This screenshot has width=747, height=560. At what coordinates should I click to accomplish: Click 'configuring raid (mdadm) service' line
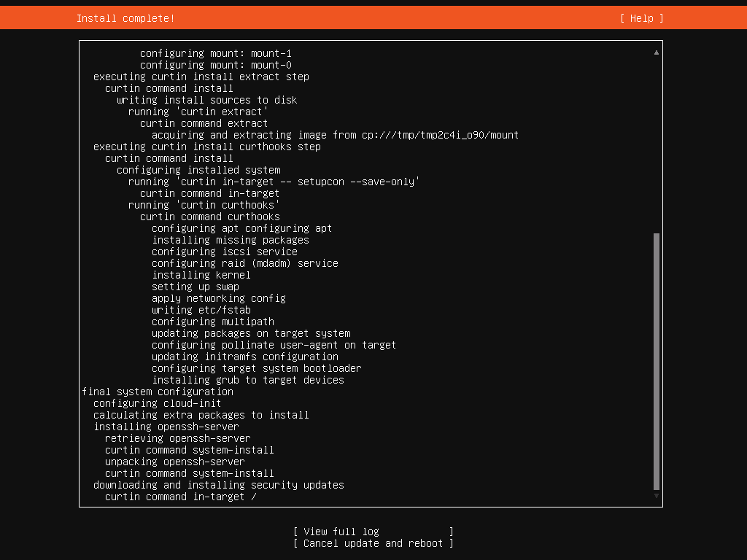click(245, 263)
